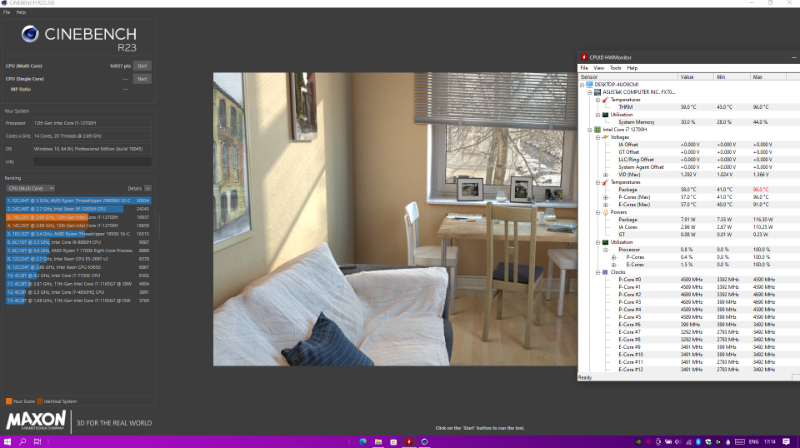Image resolution: width=800 pixels, height=448 pixels.
Task: Open the CPU (Multi Core) ranking dropdown
Action: click(30, 188)
